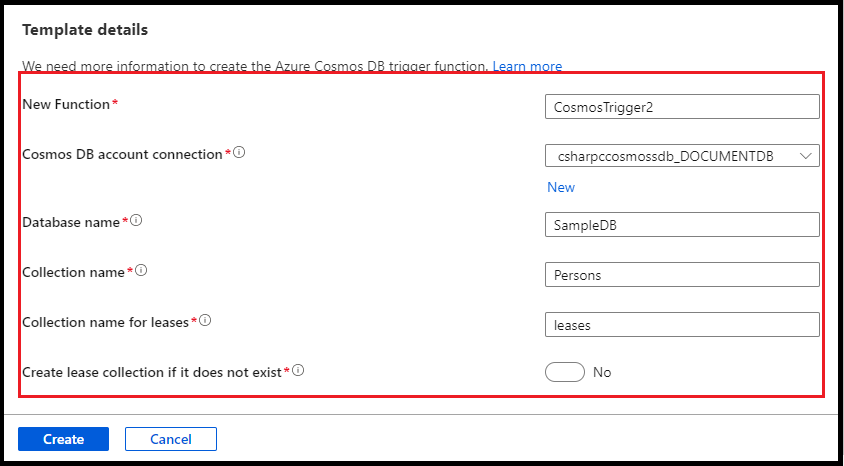Screen dimensions: 844x466
Task: Click the New Function field label
Action: pyautogui.click(x=66, y=104)
